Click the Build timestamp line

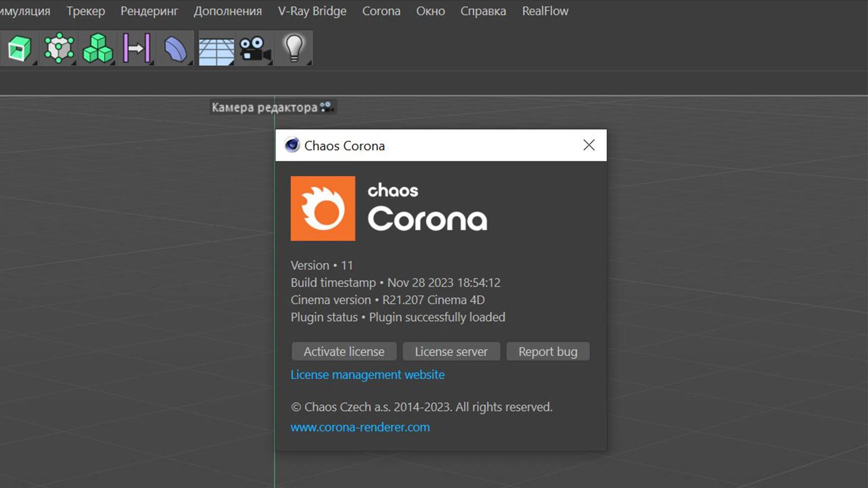[396, 282]
